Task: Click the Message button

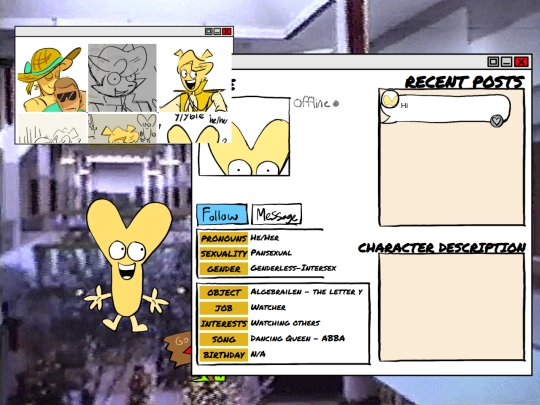Action: (277, 215)
